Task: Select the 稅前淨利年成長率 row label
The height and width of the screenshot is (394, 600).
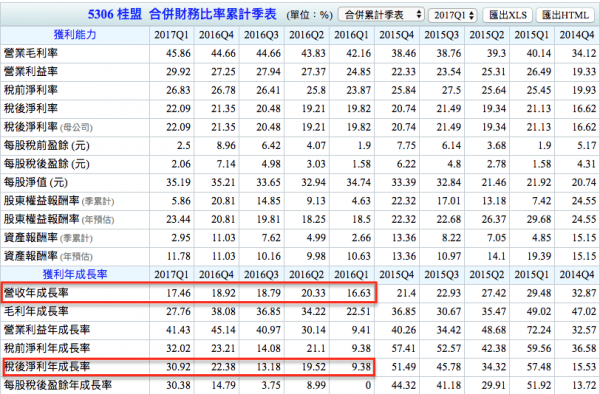Action: pos(47,348)
